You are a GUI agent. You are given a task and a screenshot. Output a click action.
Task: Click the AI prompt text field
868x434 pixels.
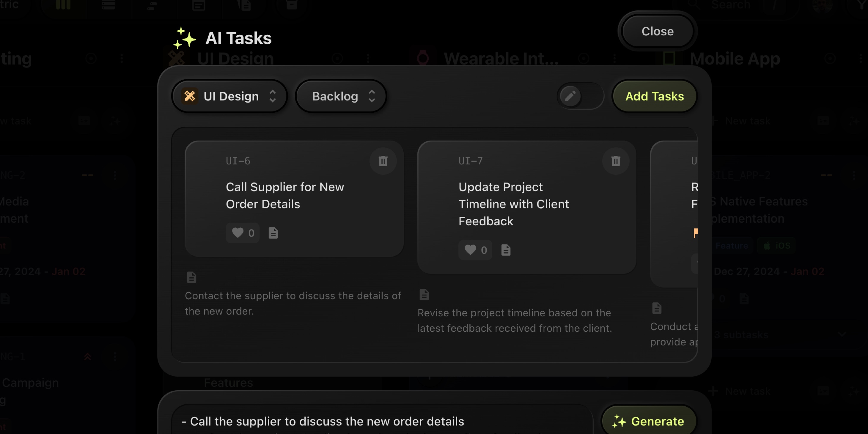[x=381, y=421]
